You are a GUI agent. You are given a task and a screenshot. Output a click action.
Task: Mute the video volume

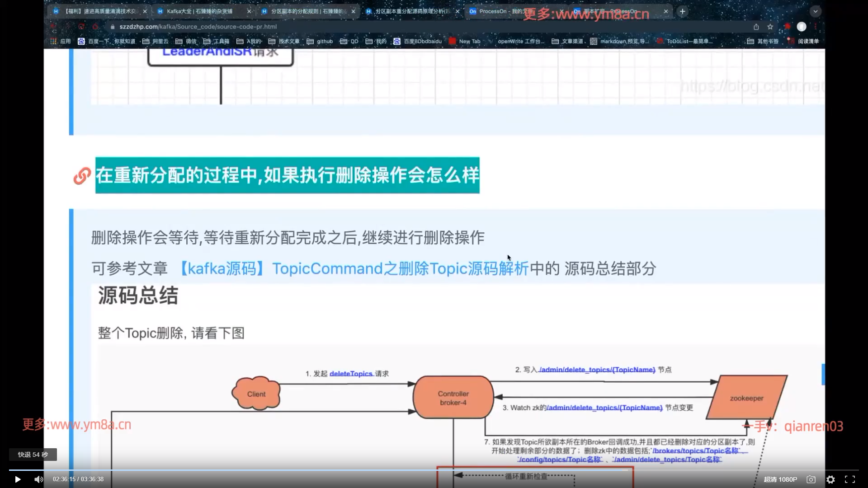(x=39, y=479)
